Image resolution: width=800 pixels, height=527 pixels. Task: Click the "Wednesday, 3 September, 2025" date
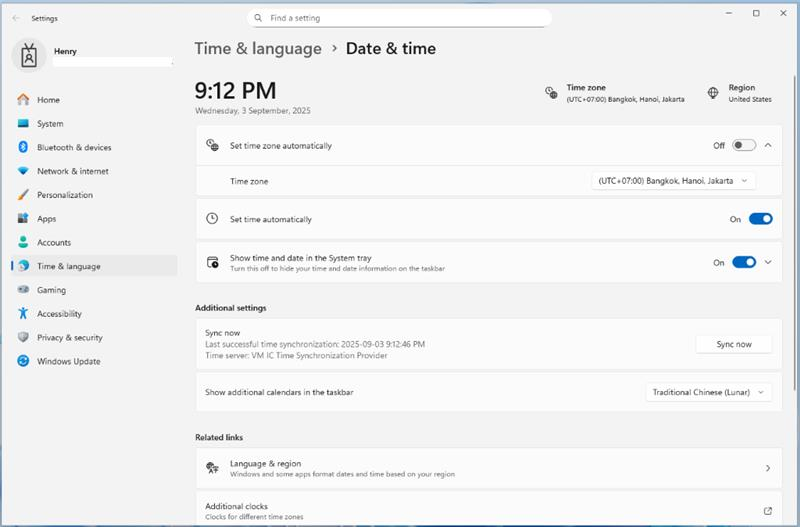253,111
